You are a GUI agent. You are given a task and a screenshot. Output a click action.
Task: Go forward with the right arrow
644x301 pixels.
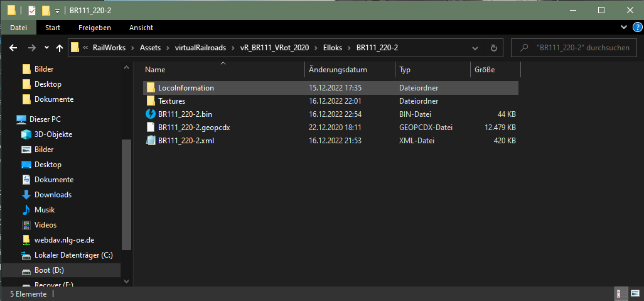coord(32,48)
